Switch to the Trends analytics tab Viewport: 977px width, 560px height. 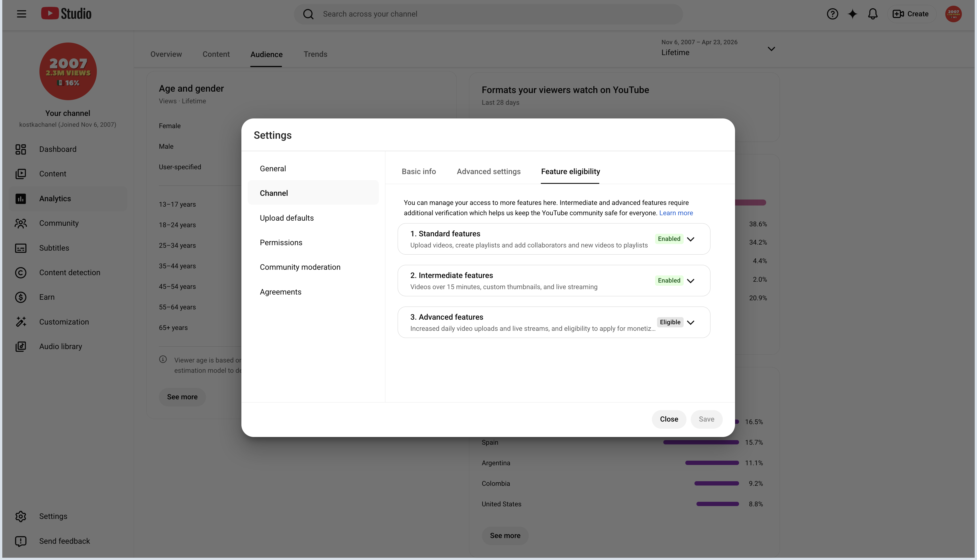315,54
